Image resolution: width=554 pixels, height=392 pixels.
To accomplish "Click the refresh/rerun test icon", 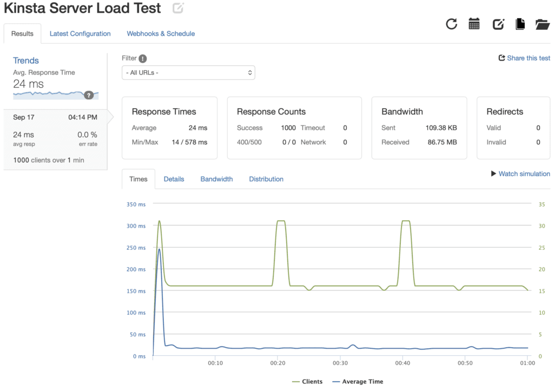I will click(x=451, y=24).
